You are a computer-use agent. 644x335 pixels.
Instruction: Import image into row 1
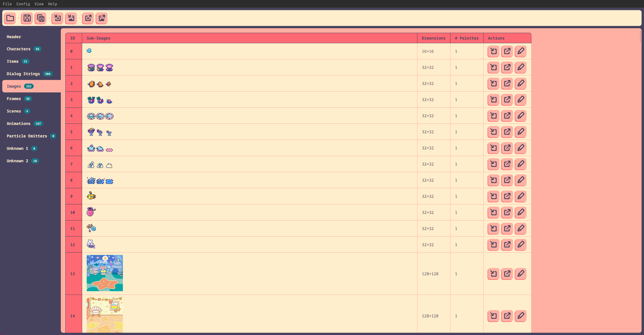pos(493,68)
